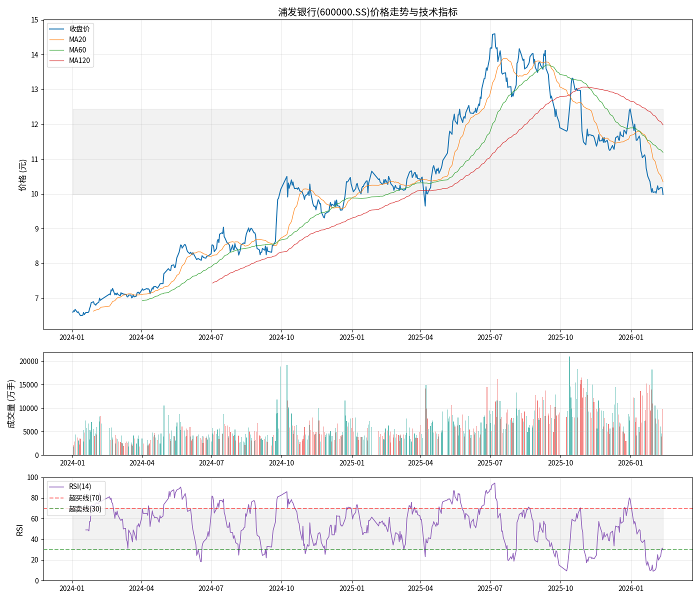Click the 价格 (元) y-axis label
700x600 pixels.
click(22, 175)
